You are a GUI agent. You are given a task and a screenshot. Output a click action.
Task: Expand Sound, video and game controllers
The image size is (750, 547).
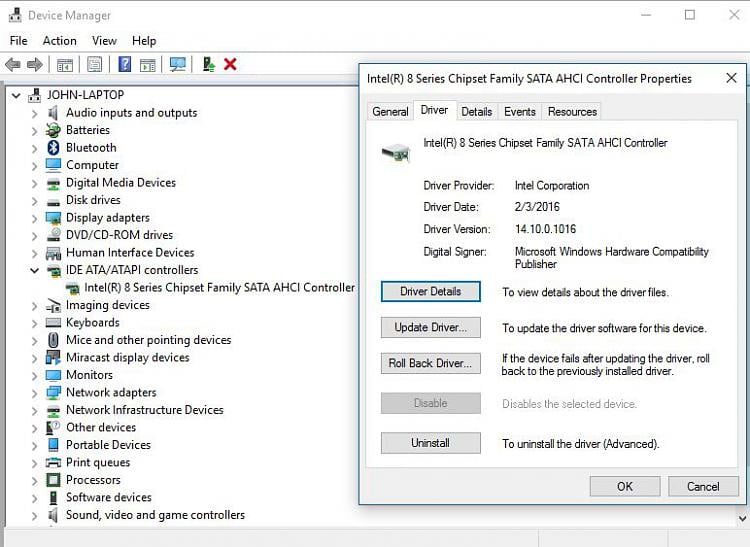[34, 515]
